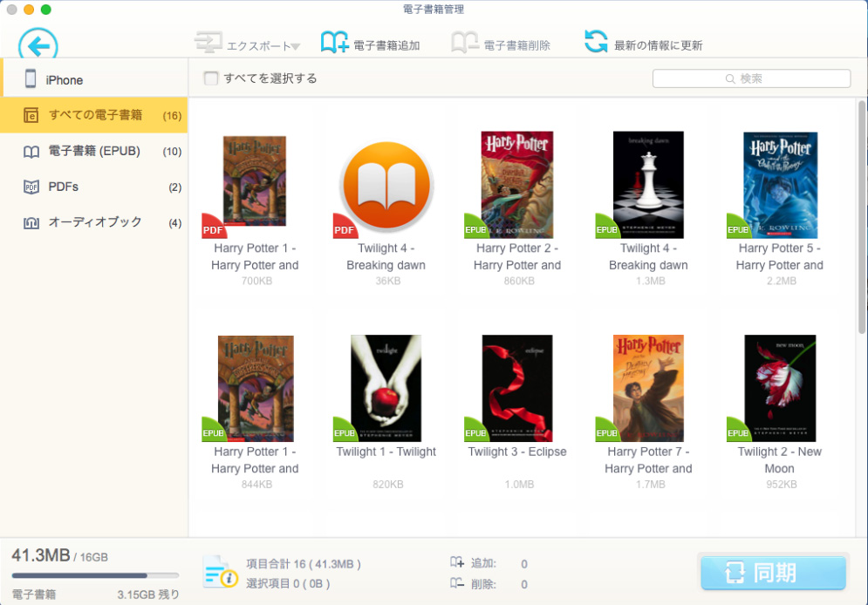This screenshot has width=868, height=605.
Task: Click the refresh (最新の情報に更新) icon
Action: [596, 42]
